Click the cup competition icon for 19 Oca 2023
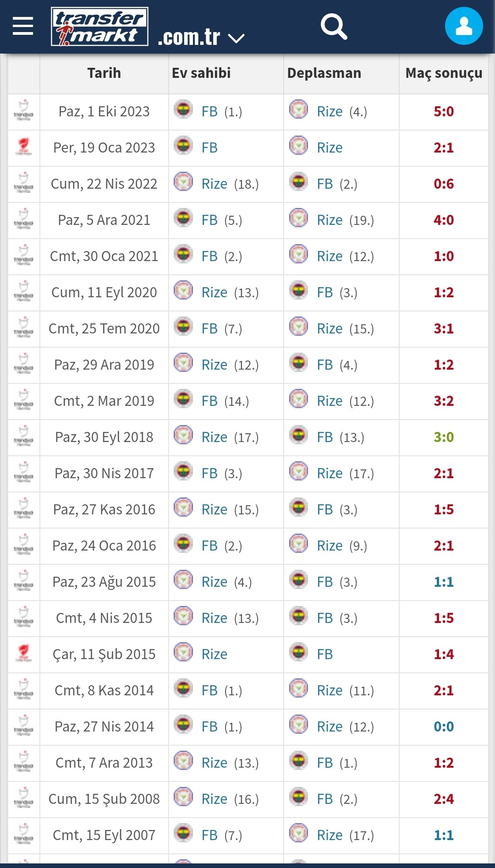This screenshot has height=868, width=495. point(24,147)
